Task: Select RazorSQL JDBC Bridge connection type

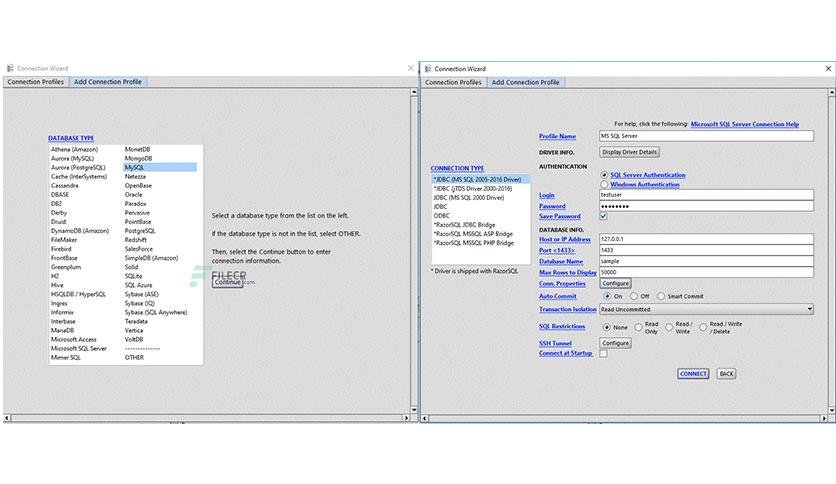Action: pos(464,225)
